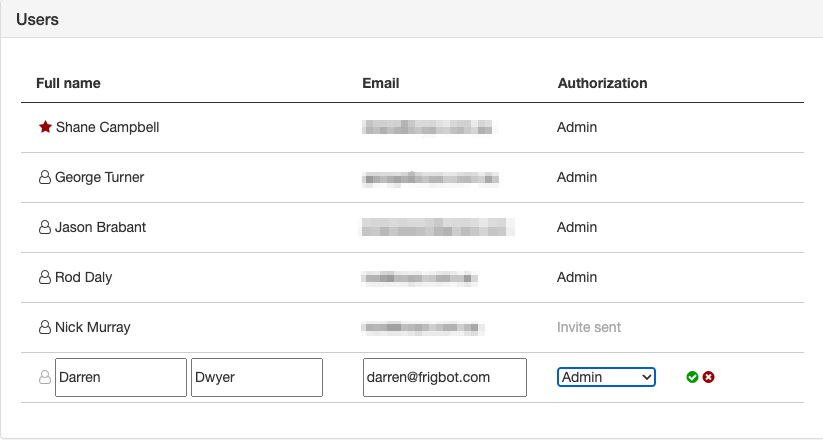Image resolution: width=823 pixels, height=444 pixels.
Task: Click the Invite sent status for Nick Murray
Action: click(x=589, y=327)
